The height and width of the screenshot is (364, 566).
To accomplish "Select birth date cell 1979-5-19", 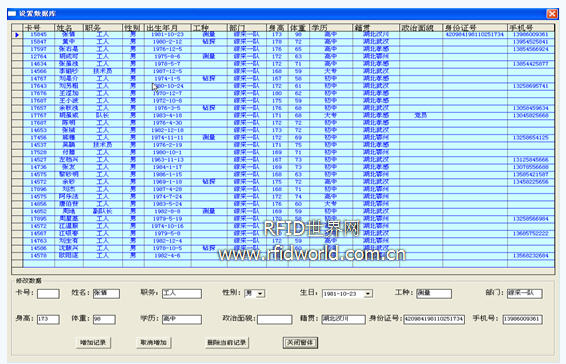I will click(167, 219).
